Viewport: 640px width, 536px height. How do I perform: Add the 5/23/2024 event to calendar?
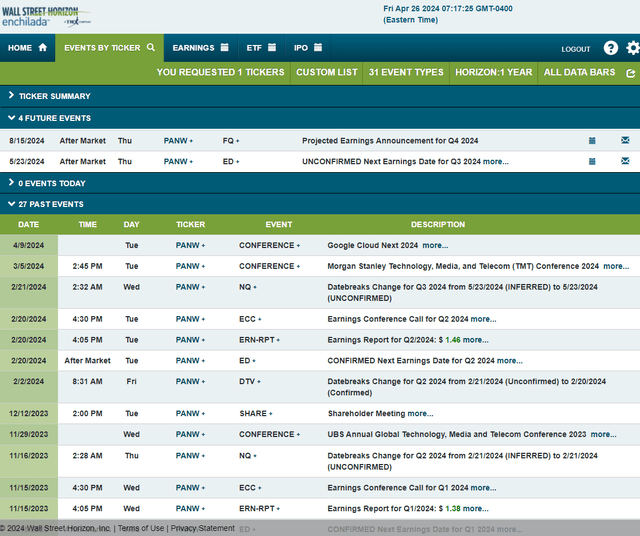pos(592,161)
